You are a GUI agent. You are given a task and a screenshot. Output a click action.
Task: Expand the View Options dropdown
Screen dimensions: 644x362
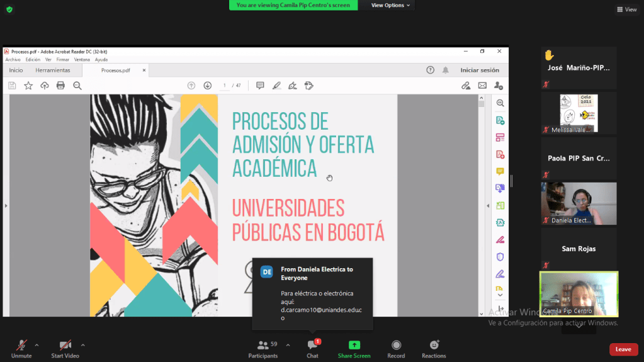pyautogui.click(x=390, y=5)
